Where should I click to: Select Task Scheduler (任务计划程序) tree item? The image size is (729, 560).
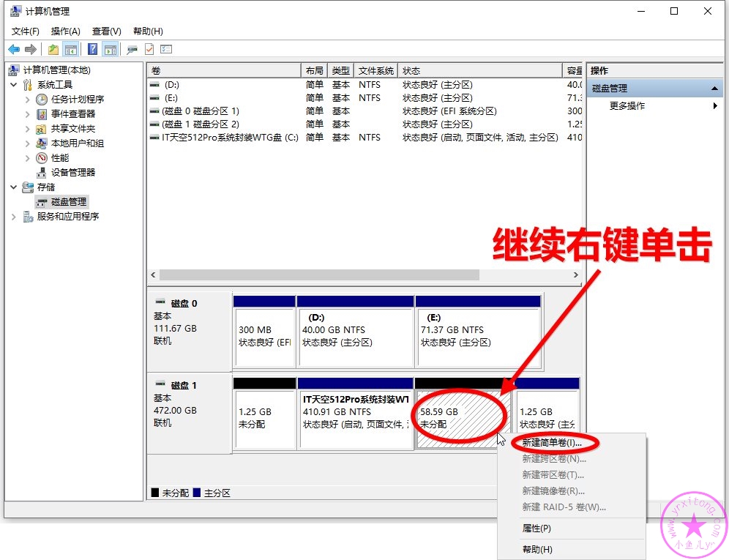coord(77,99)
